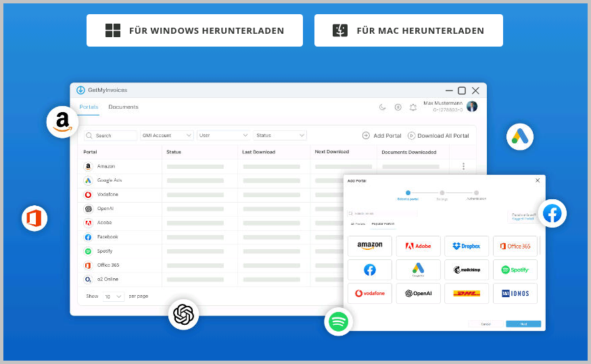Click the GetMyInvoices logo in the title bar
This screenshot has height=364, width=591.
[80, 90]
